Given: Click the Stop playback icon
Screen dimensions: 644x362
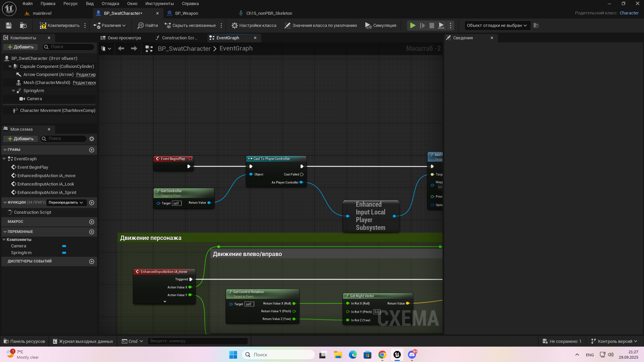Looking at the screenshot, I should point(432,26).
